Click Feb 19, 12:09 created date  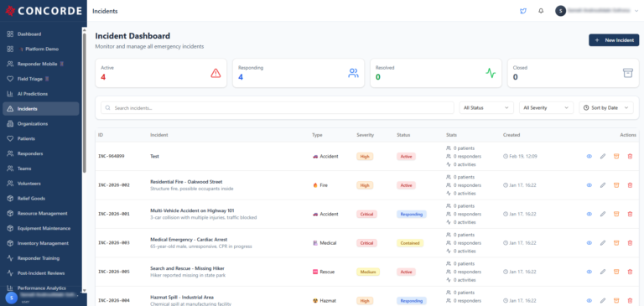(x=520, y=157)
